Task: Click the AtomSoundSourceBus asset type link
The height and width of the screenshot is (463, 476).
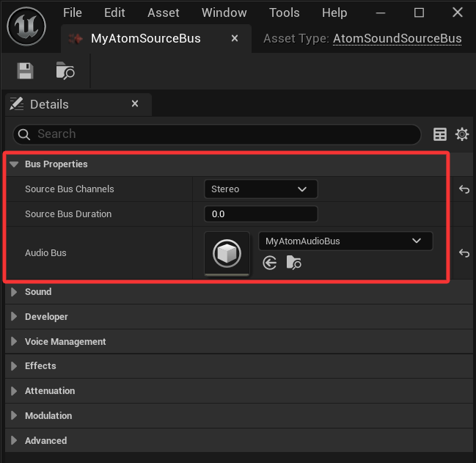Action: click(x=397, y=39)
